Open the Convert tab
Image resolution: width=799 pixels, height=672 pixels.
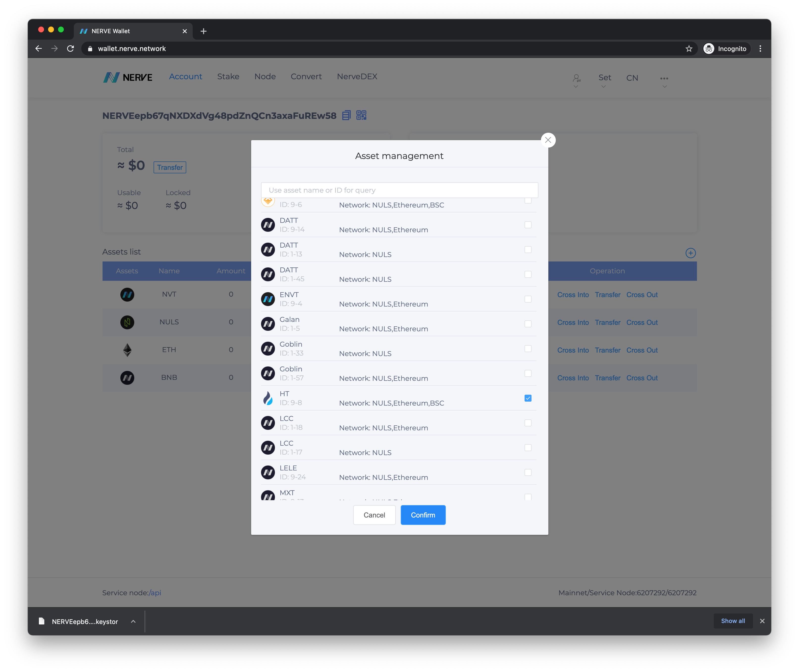[306, 77]
